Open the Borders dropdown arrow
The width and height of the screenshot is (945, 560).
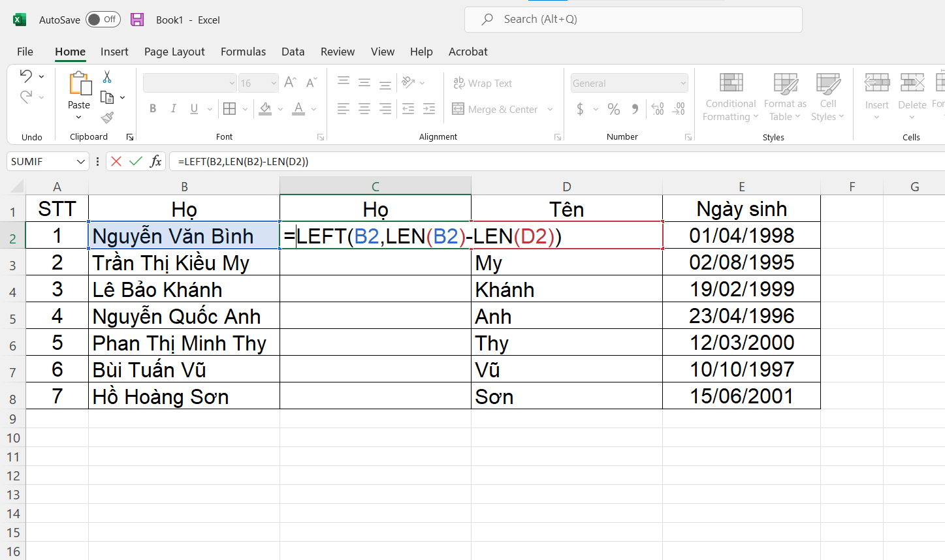point(245,109)
